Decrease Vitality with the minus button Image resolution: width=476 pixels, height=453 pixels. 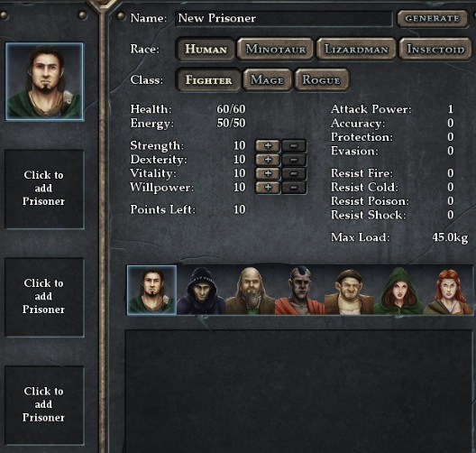coord(294,174)
